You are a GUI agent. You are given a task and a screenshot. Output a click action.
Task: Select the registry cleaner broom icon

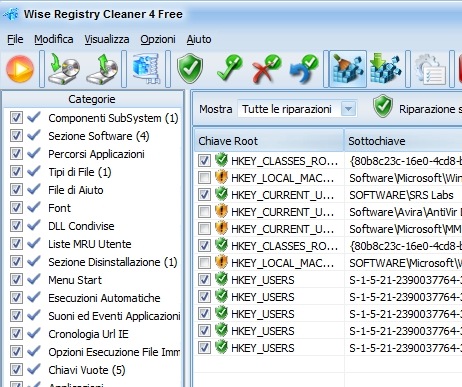(348, 69)
